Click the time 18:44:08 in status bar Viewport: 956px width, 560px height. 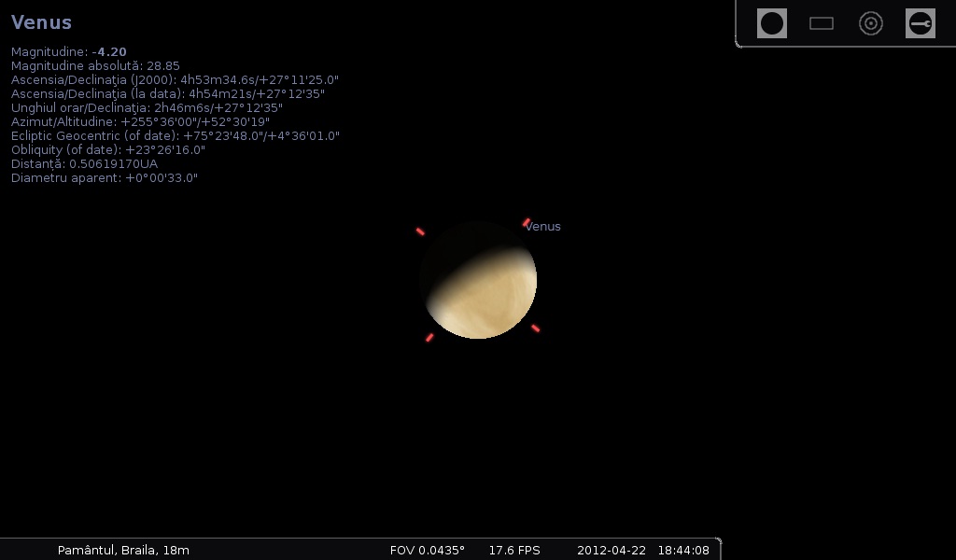pos(683,550)
